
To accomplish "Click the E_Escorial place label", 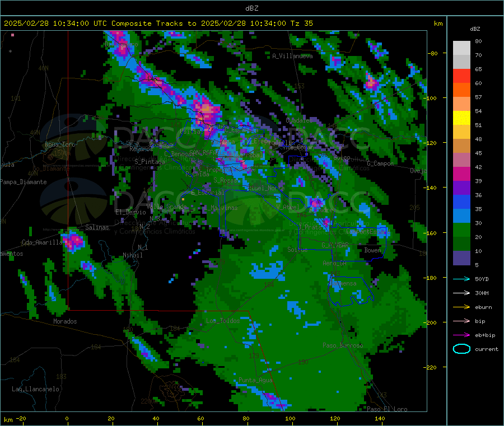I will point(207,193).
